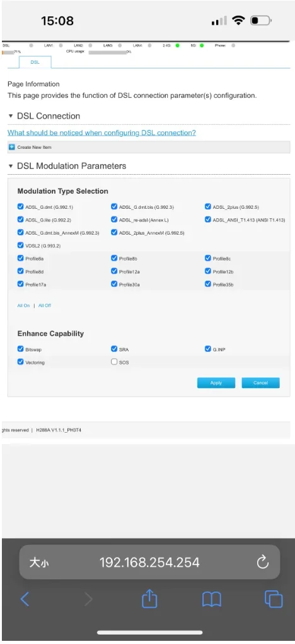
Task: Toggle Profile8c checkbox
Action: click(x=207, y=259)
